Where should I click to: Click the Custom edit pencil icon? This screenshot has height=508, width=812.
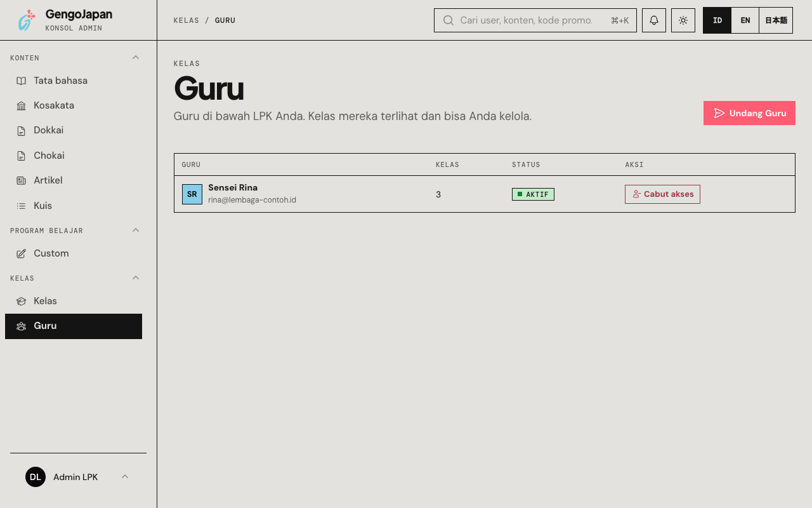[22, 253]
